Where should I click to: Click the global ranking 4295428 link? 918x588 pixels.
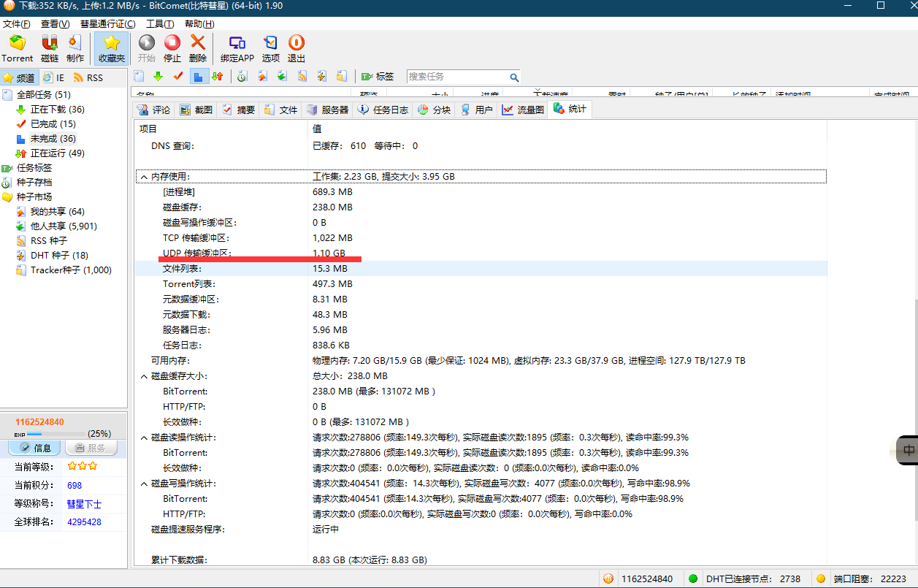coord(84,522)
